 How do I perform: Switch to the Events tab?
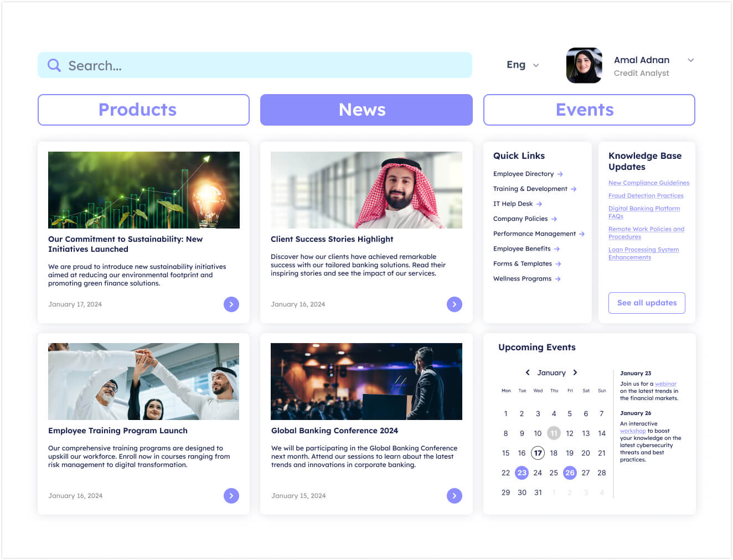click(589, 110)
